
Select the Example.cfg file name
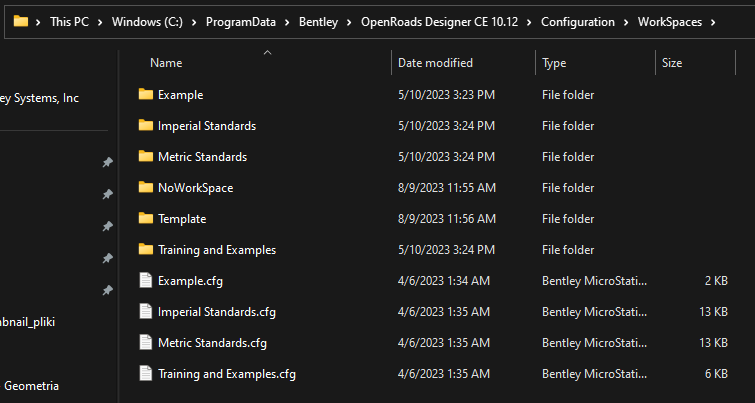(190, 281)
